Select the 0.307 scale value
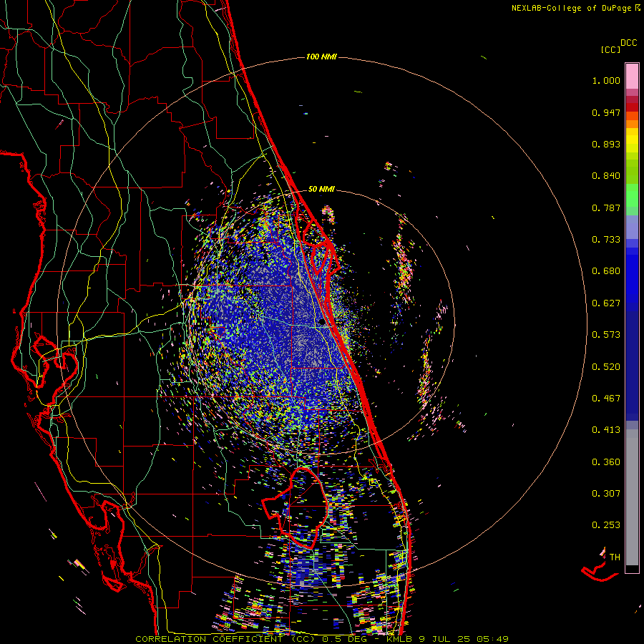Screen dimensions: 644x644 click(606, 494)
